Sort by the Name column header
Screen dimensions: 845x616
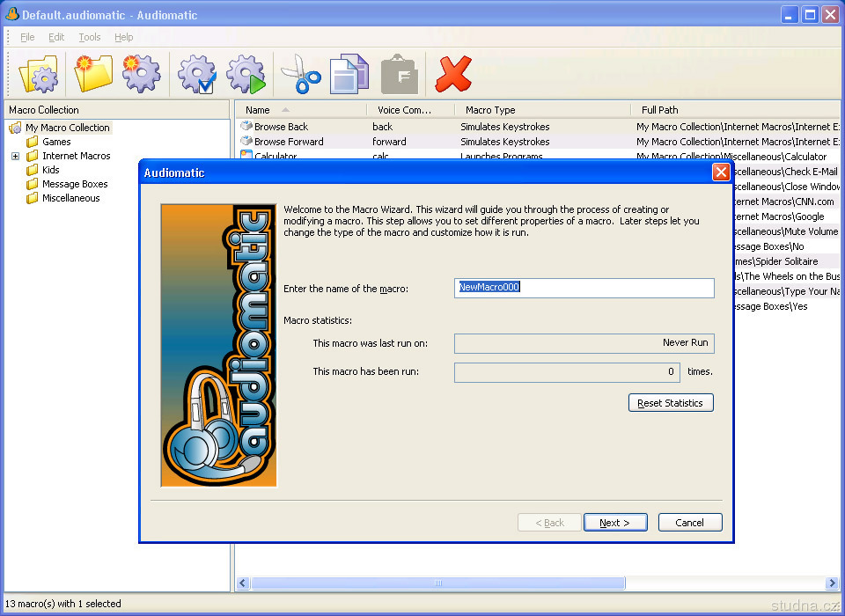[301, 110]
